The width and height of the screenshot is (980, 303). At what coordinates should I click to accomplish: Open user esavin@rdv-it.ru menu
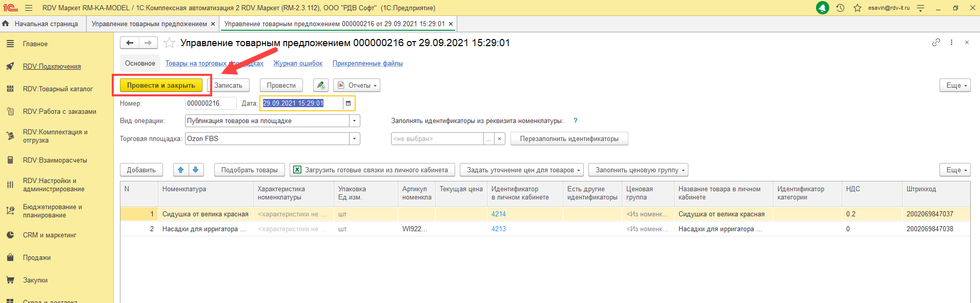pyautogui.click(x=889, y=8)
